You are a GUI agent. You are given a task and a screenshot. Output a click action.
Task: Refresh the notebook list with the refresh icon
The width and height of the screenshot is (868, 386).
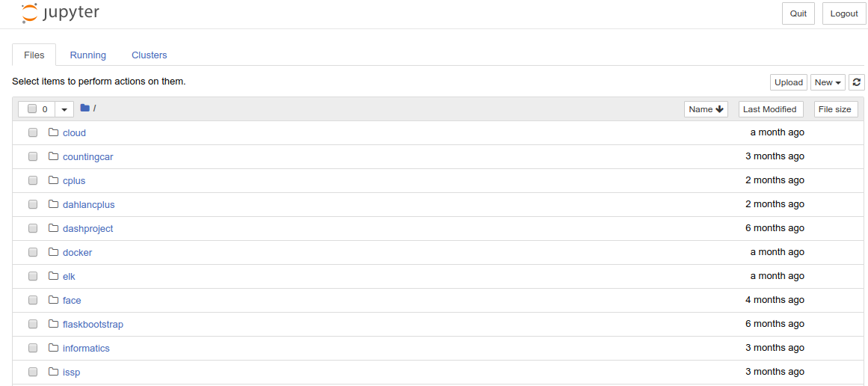pyautogui.click(x=856, y=82)
